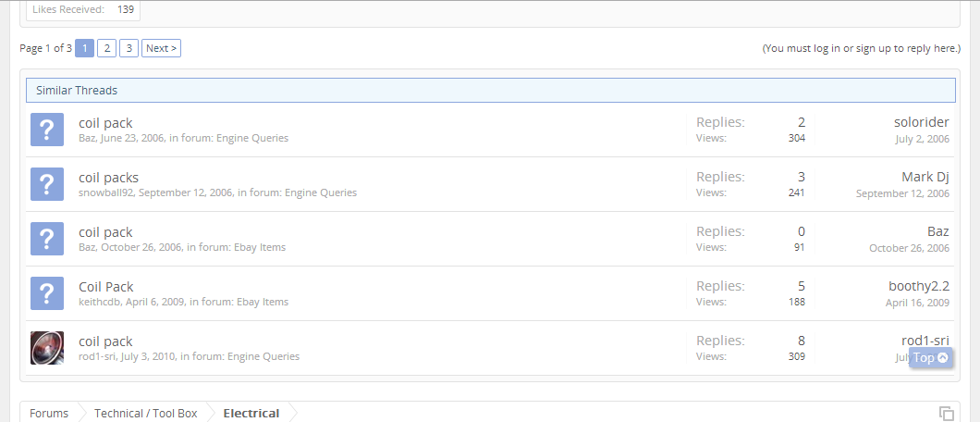The image size is (980, 422).
Task: Open Ebay Items forum in Baz October row
Action: [260, 247]
